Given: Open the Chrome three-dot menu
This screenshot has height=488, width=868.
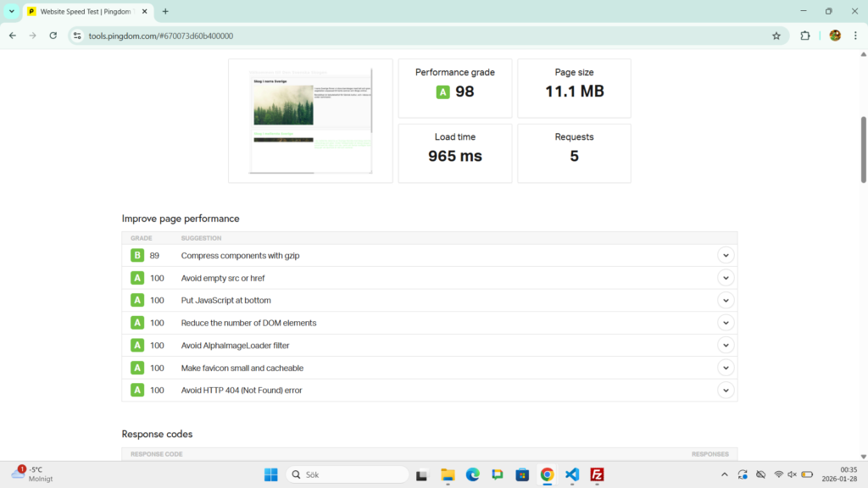Looking at the screenshot, I should tap(855, 36).
